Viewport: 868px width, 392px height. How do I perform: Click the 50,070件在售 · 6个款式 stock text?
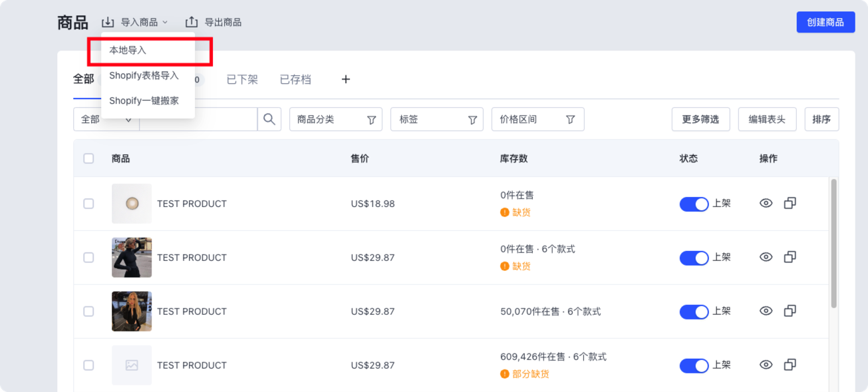(551, 311)
